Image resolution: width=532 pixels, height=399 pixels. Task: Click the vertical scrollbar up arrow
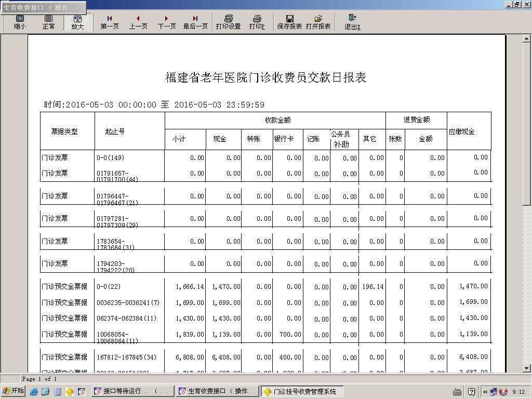527,38
